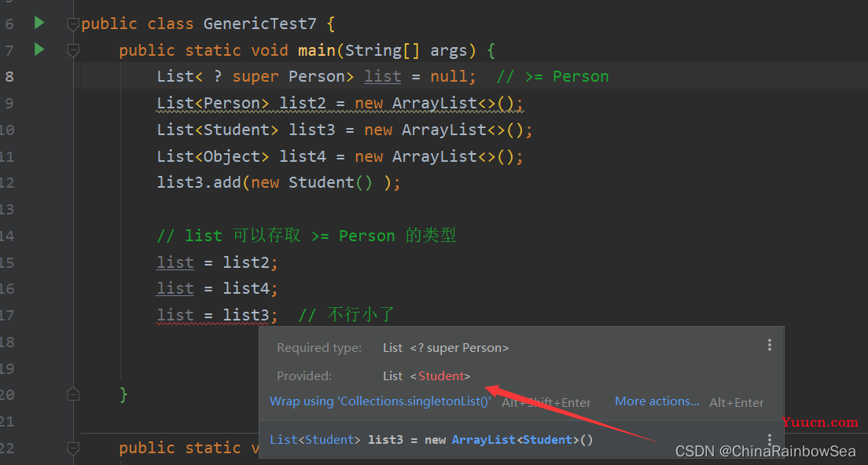Run main method via gutter arrow

(39, 49)
